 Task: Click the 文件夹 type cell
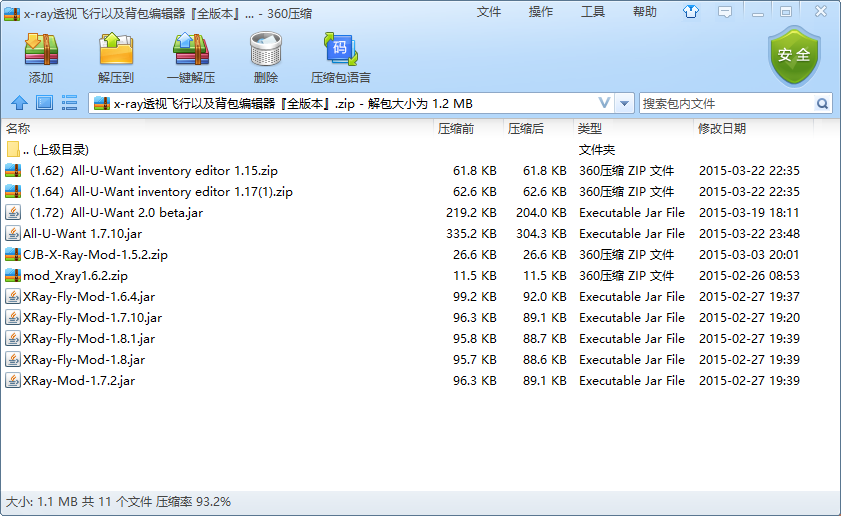(x=597, y=150)
